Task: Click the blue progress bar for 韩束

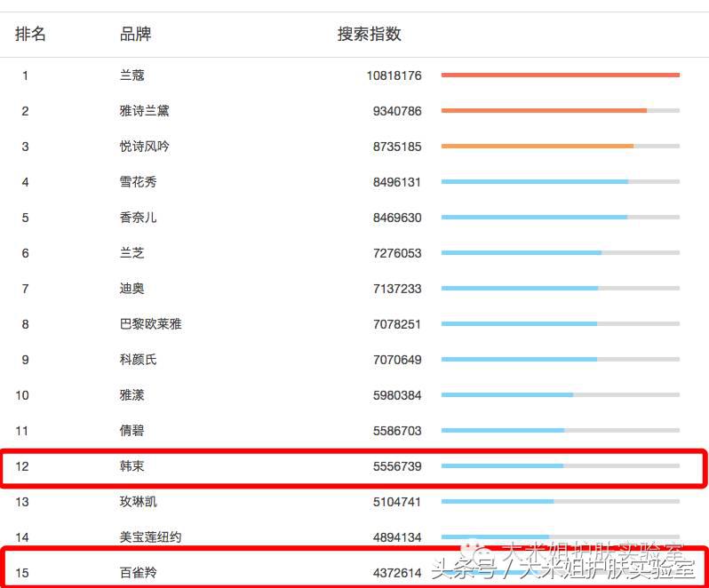Action: point(502,466)
